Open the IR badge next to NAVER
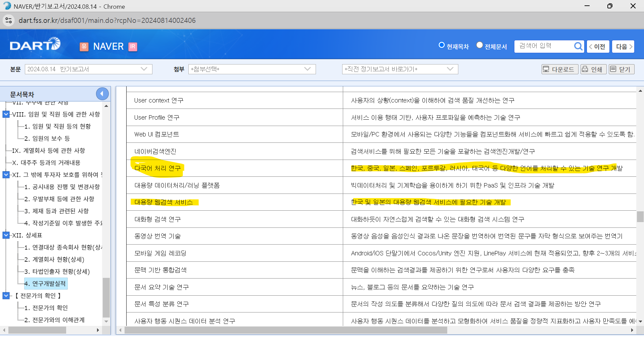 [x=133, y=47]
